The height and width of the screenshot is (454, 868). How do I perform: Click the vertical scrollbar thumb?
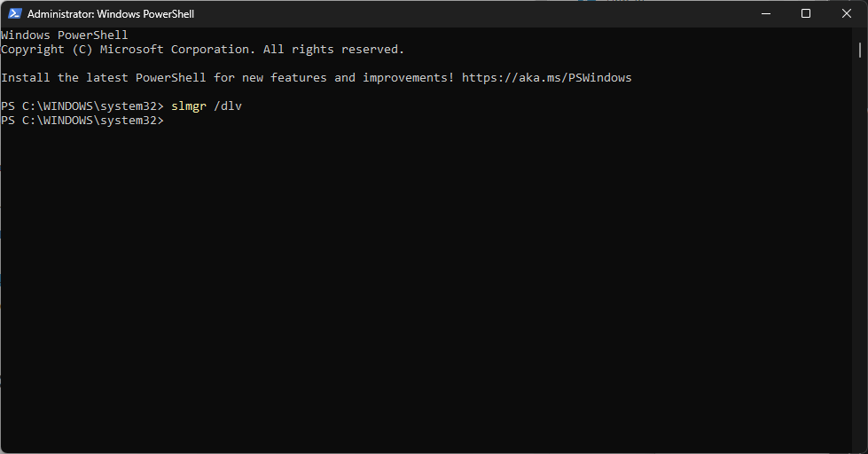[x=860, y=50]
